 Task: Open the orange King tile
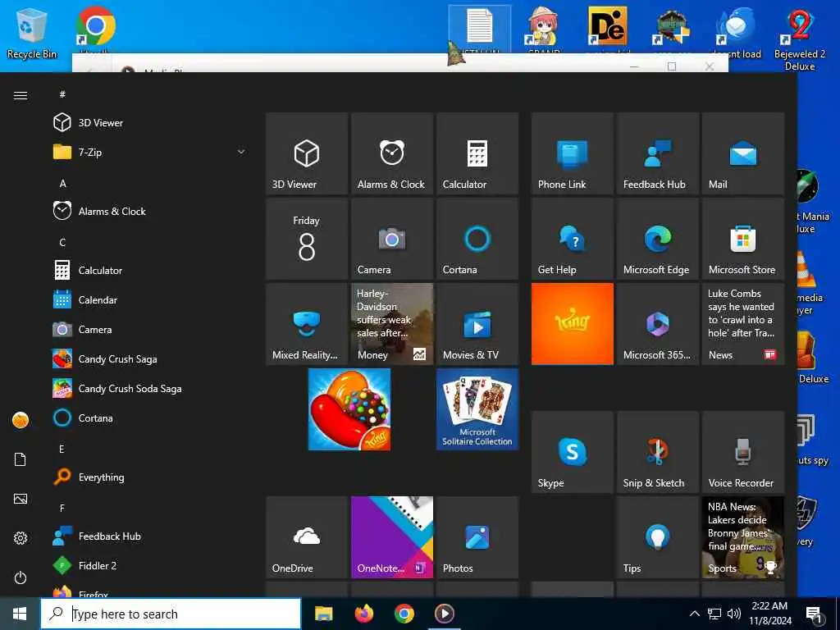tap(572, 323)
